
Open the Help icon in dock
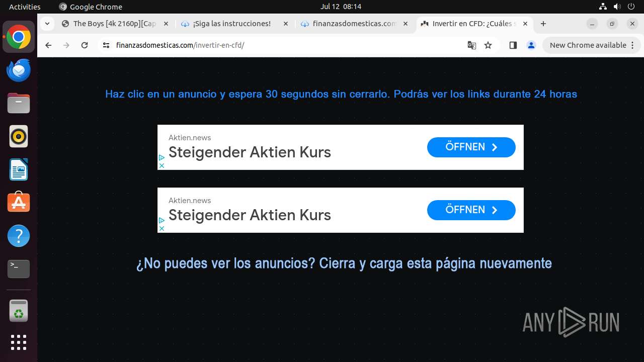(19, 236)
